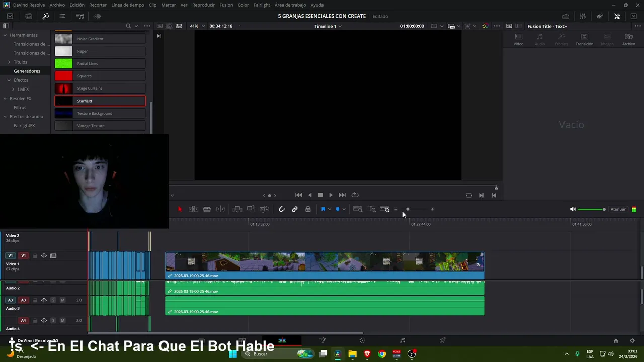Viewport: 644px width, 362px height.
Task: Open the Área de trabajo menu
Action: (x=290, y=5)
